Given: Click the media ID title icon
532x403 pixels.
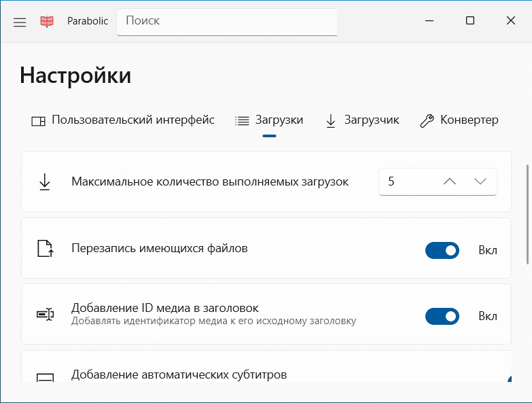Looking at the screenshot, I should coord(45,314).
